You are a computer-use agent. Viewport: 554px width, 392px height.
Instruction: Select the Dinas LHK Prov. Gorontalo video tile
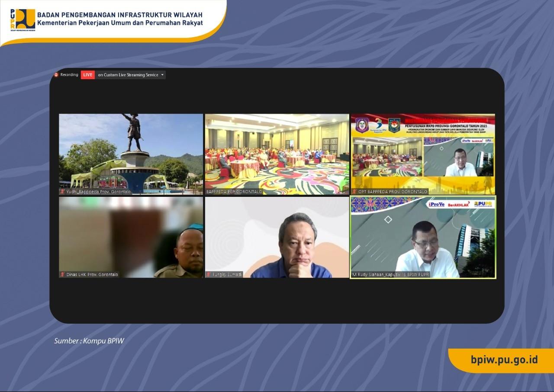coord(131,237)
